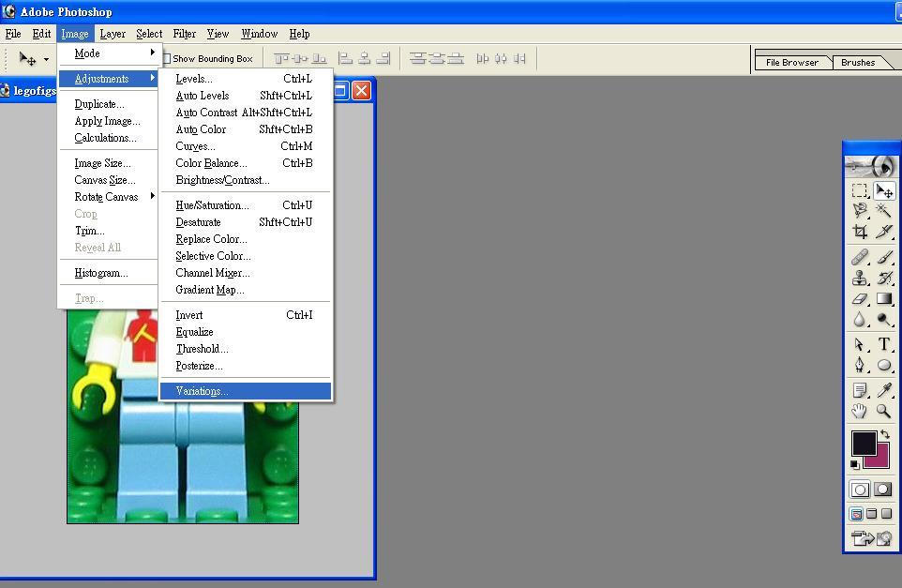Image resolution: width=902 pixels, height=588 pixels.
Task: Select the Brush tool
Action: [883, 257]
